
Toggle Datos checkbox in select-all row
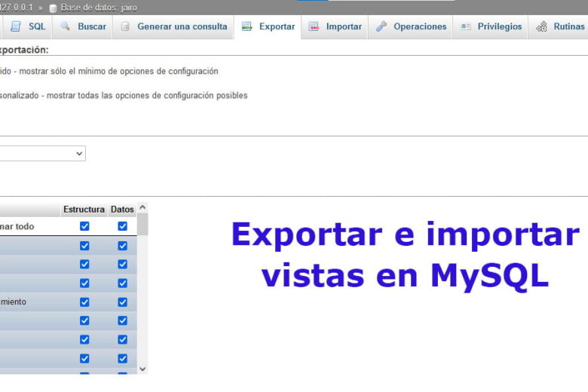pos(123,226)
